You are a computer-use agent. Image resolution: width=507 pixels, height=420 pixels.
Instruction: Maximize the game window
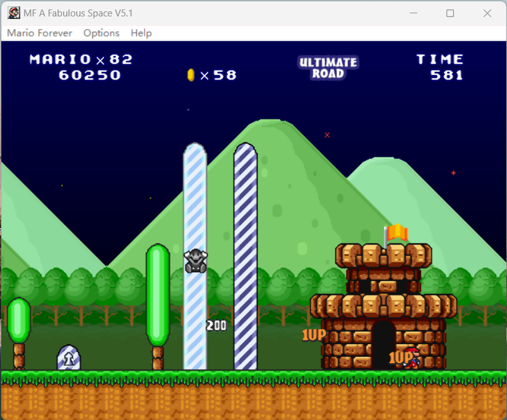pyautogui.click(x=450, y=13)
